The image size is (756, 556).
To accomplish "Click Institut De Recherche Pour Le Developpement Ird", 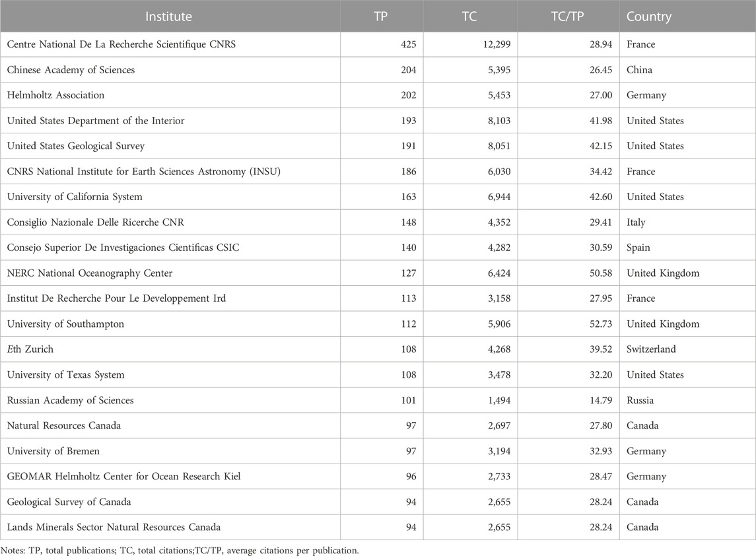I will point(116,298).
